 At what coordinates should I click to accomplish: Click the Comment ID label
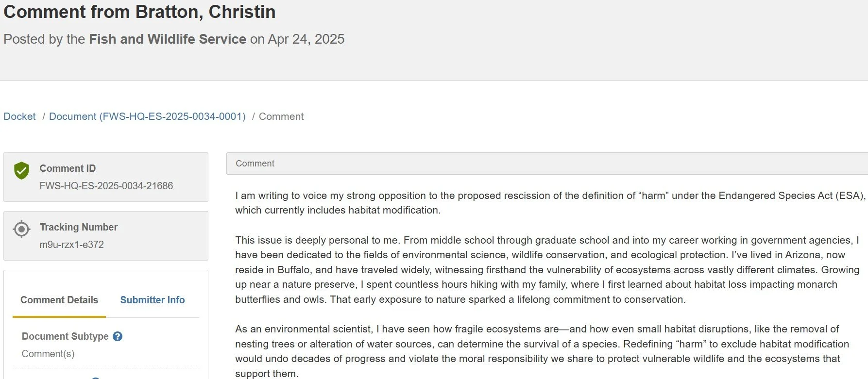pos(68,168)
